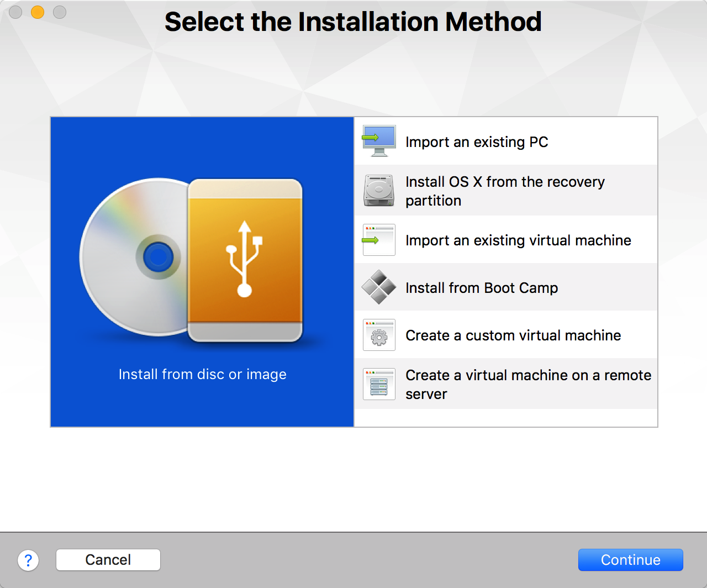
Task: Click the orange USB drive image
Action: pyautogui.click(x=245, y=260)
